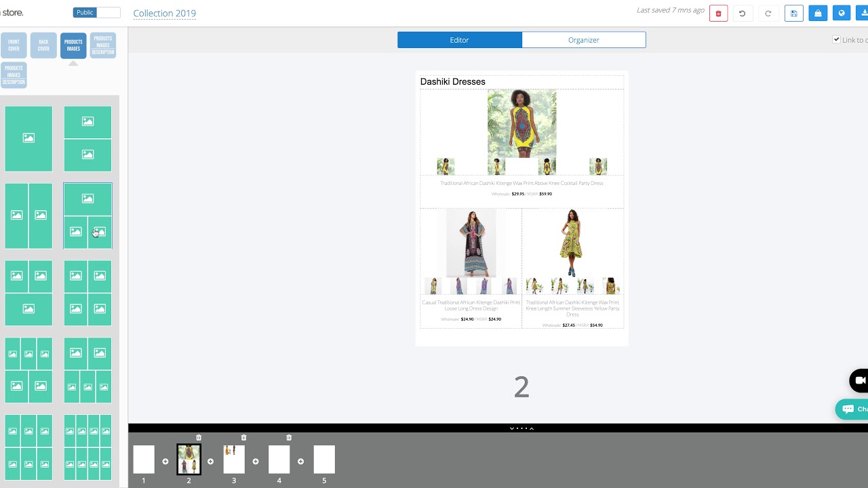The width and height of the screenshot is (868, 488).
Task: Select the second-row Products Images Description tab
Action: point(14,75)
